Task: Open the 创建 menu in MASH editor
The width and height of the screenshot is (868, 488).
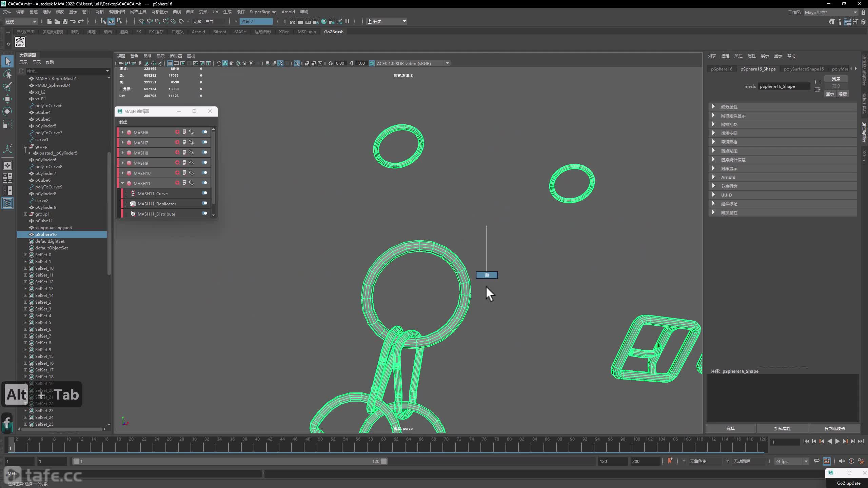Action: point(123,122)
